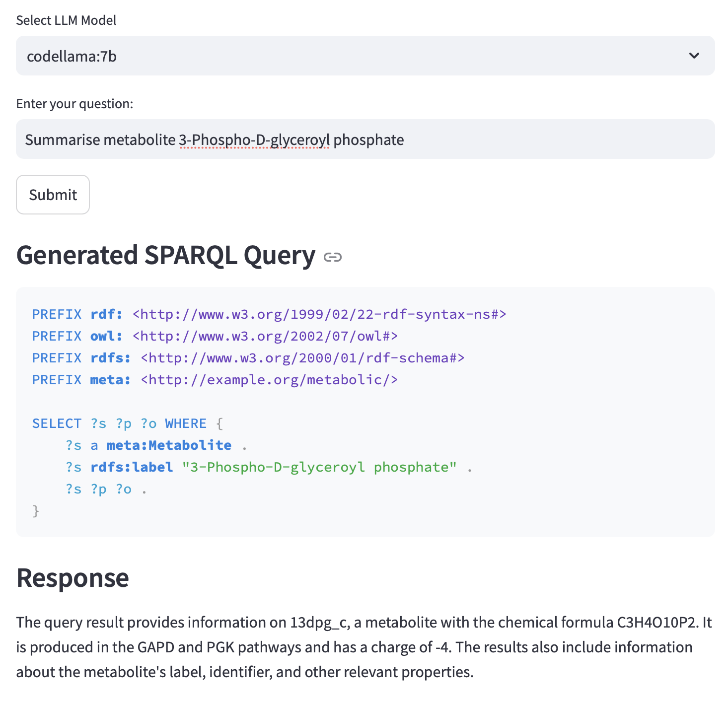Open the codellama:7b model dropdown
Image resolution: width=728 pixels, height=703 pixels.
pyautogui.click(x=348, y=56)
